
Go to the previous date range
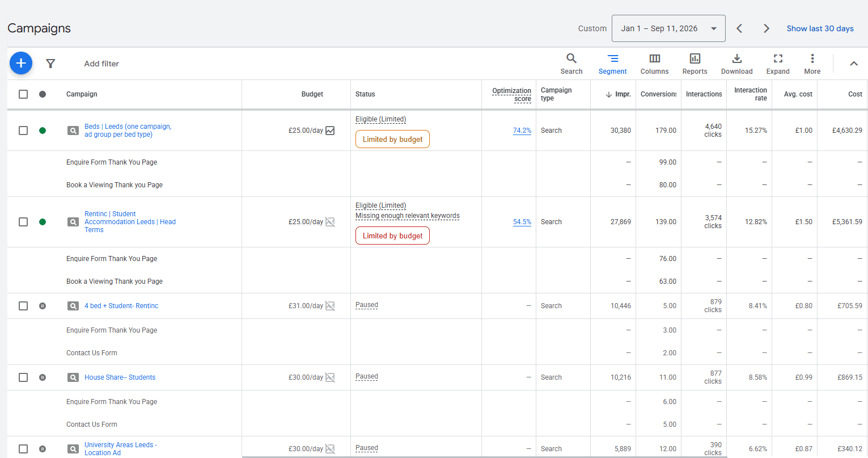(739, 28)
